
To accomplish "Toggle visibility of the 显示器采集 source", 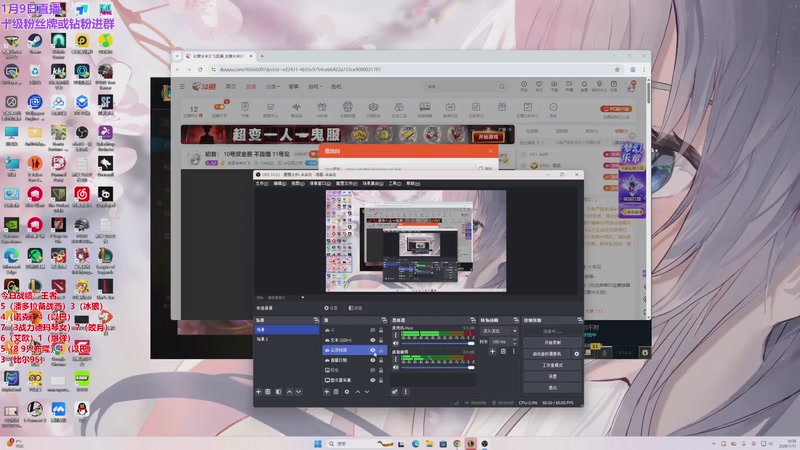I will pyautogui.click(x=372, y=380).
